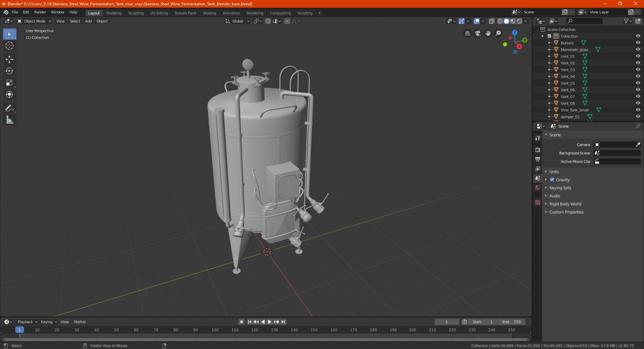Open the World properties tab

(538, 188)
